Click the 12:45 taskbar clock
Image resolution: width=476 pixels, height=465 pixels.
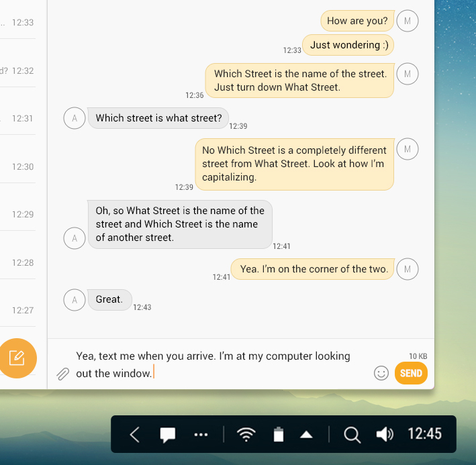pyautogui.click(x=424, y=433)
